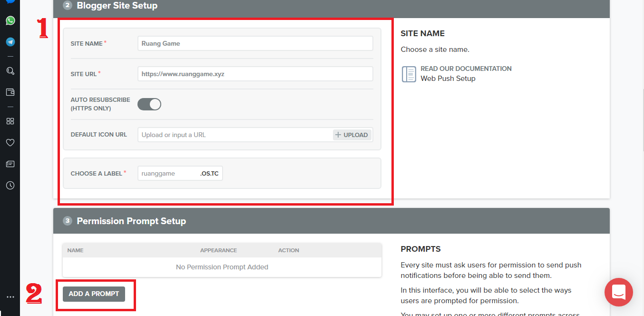Image resolution: width=644 pixels, height=316 pixels.
Task: Open the Web Push Setup documentation link
Action: coord(448,79)
